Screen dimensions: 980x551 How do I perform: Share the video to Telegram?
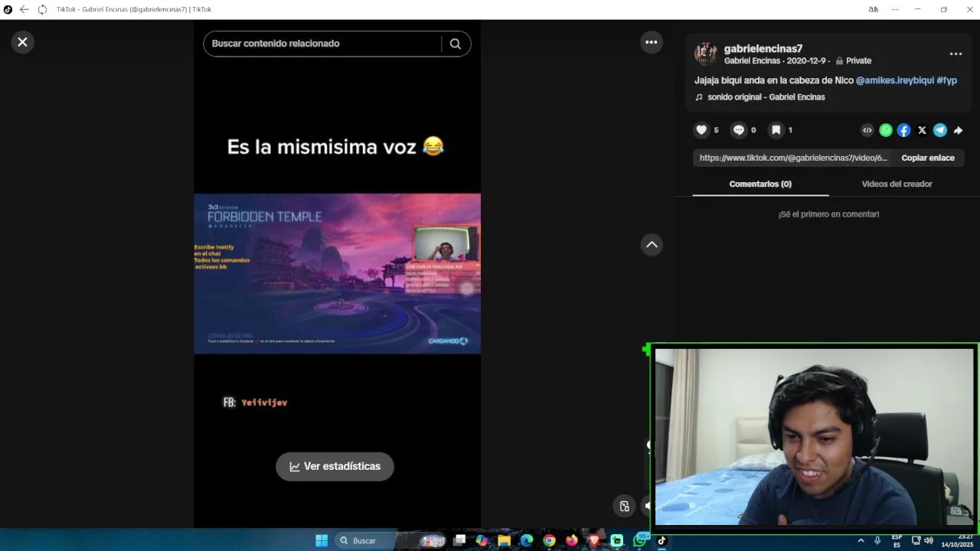[940, 130]
